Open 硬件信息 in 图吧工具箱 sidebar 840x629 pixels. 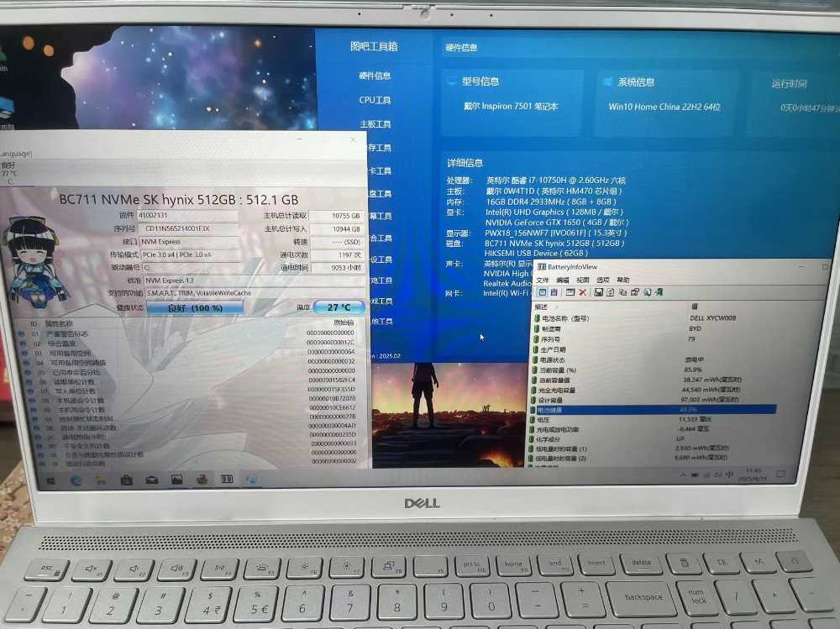point(375,76)
